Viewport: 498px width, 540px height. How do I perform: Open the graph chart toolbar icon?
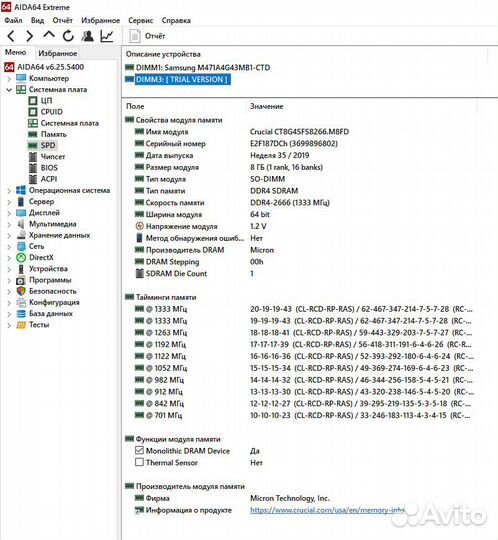[107, 36]
